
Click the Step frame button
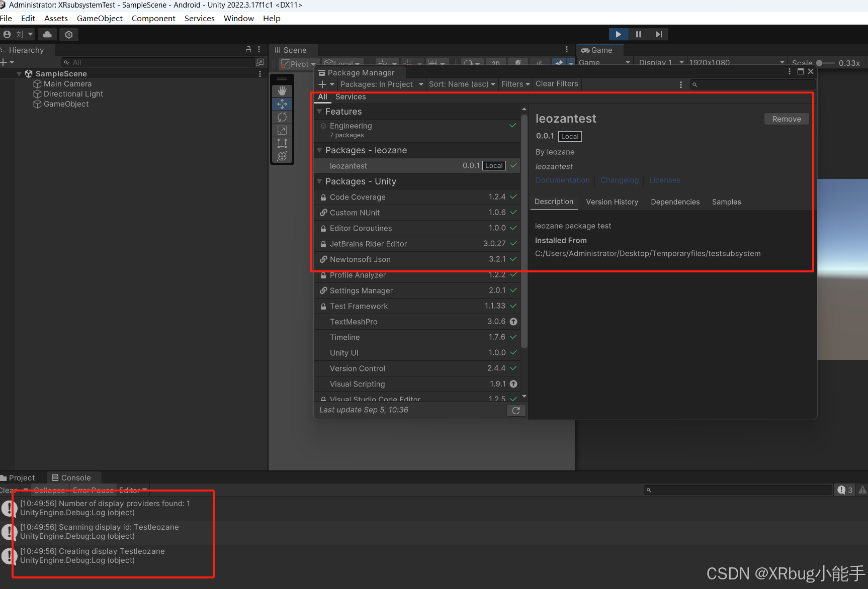658,34
